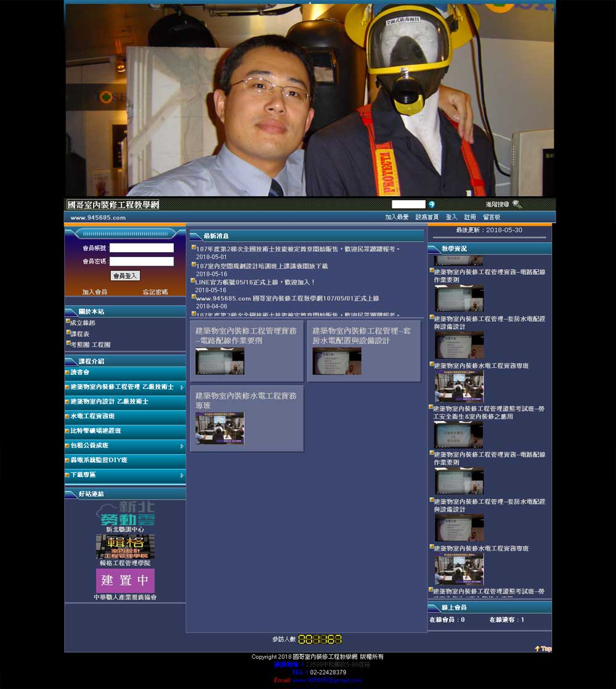Click 最後更新：2018-05-30 text
Screen dimensions: 616x689
(489, 230)
